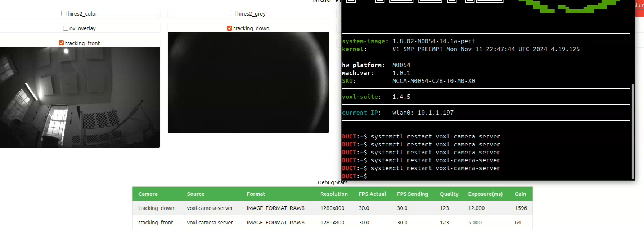Click the Exposure(ms) column header
This screenshot has height=229, width=644.
click(485, 194)
